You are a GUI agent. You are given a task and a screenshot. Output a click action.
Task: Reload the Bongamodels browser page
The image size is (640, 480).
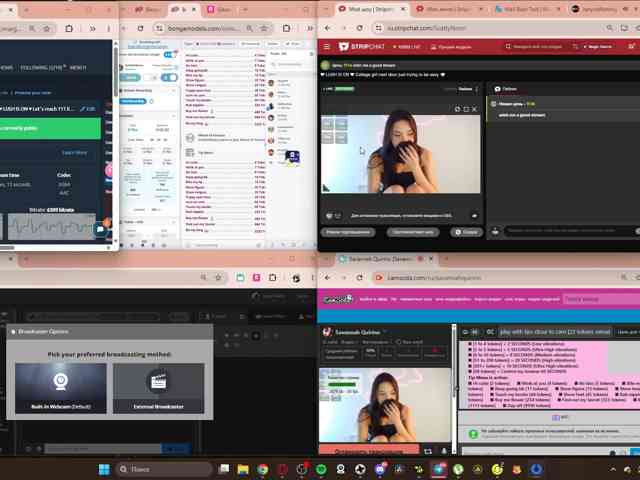(x=140, y=28)
